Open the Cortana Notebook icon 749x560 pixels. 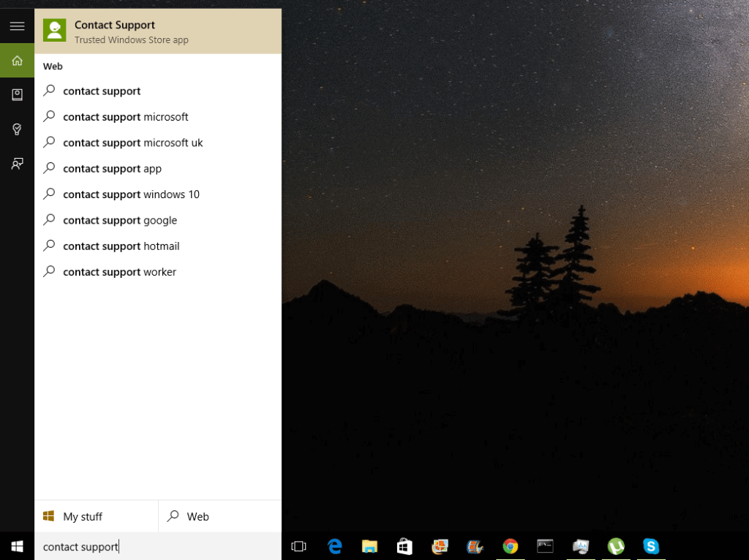point(18,95)
